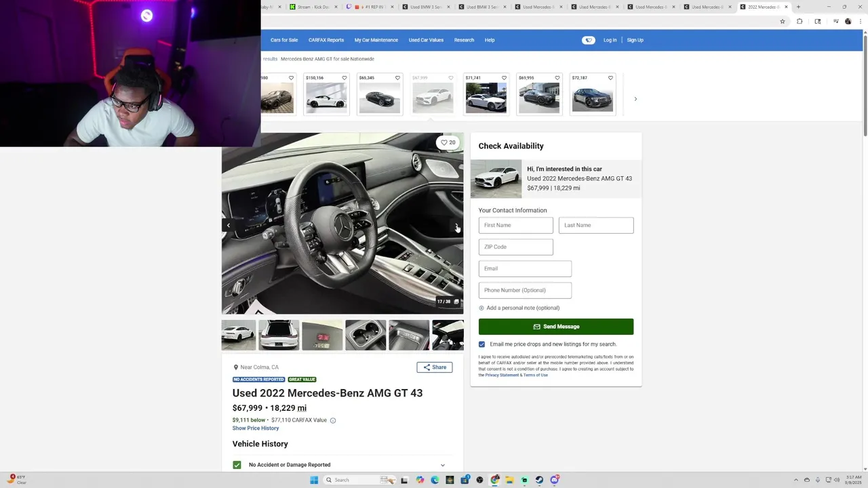Open File Explorer from the taskbar
The image size is (868, 488).
[509, 480]
